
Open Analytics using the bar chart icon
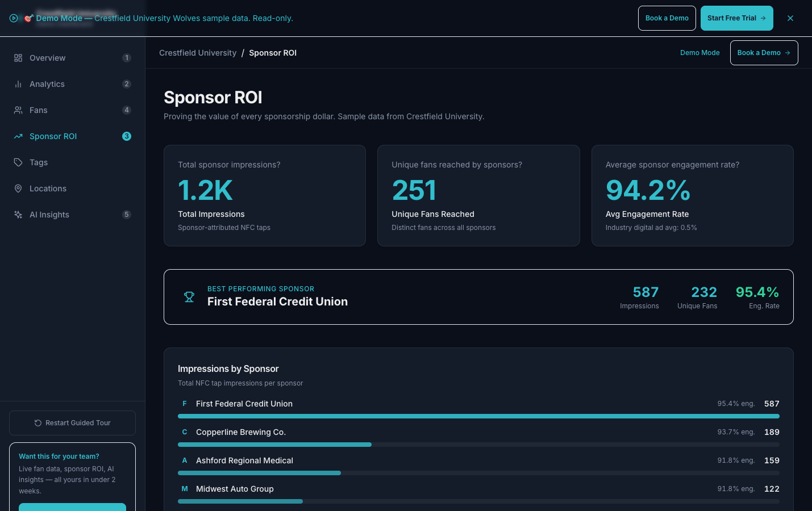tap(18, 84)
